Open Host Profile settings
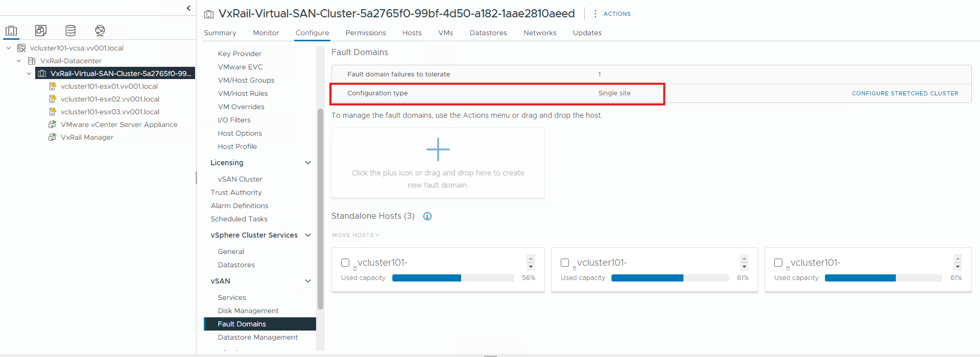 tap(237, 146)
